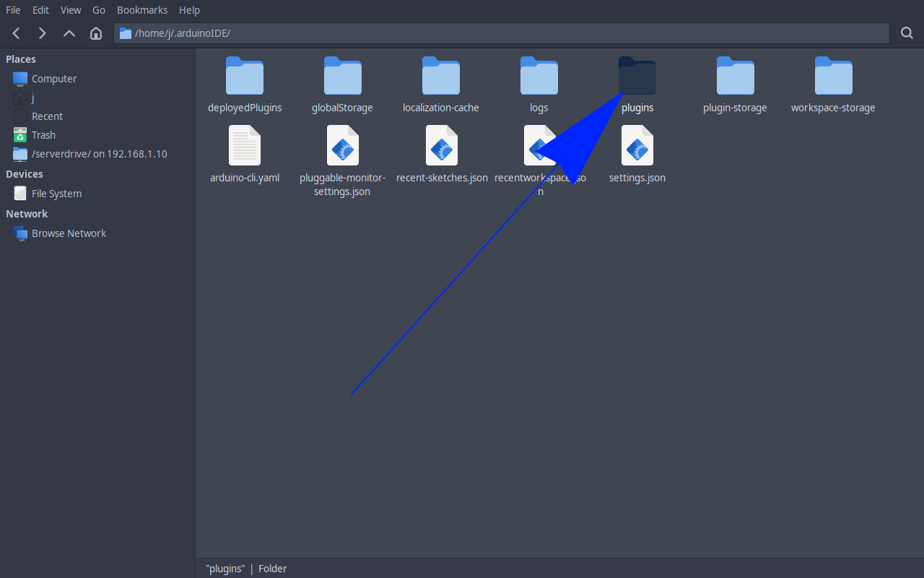Click the pluggable-monitor-settings.json file name label
924x578 pixels.
pyautogui.click(x=343, y=184)
